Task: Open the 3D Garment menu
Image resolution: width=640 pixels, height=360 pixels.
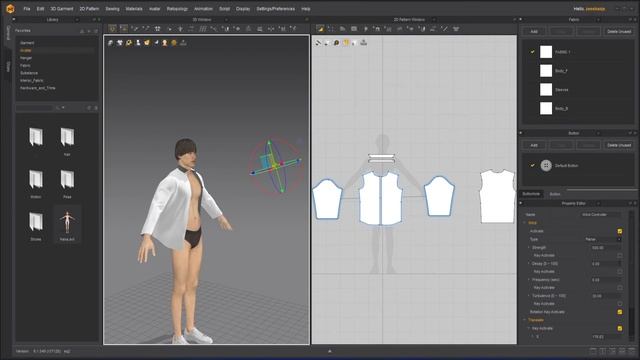Action: click(62, 9)
